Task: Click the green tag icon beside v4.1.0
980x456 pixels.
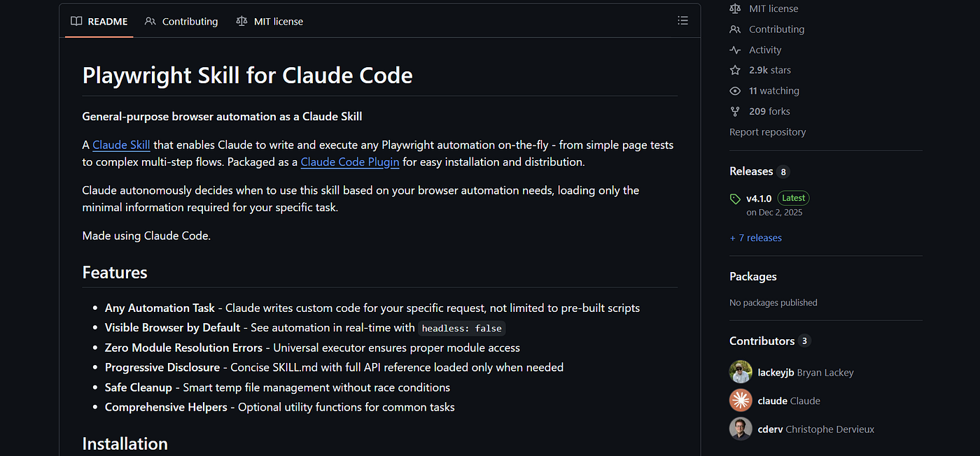Action: [735, 199]
